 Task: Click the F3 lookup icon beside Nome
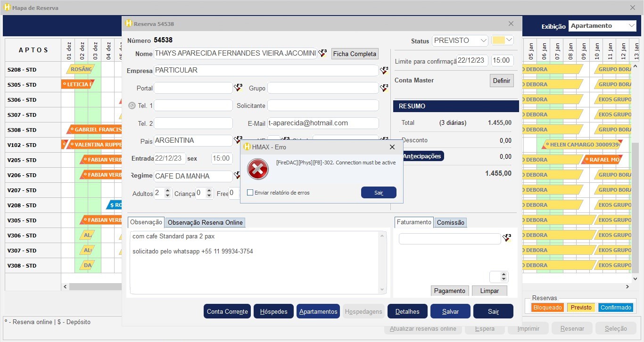pyautogui.click(x=322, y=53)
